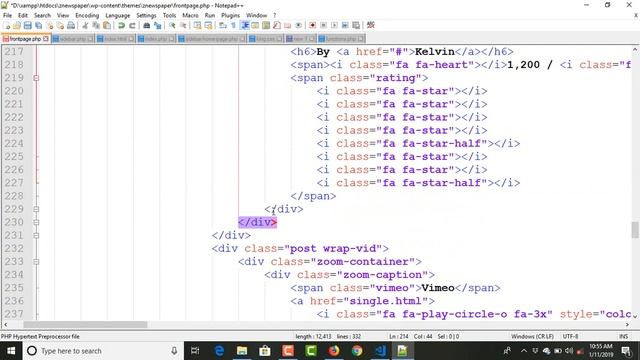Zoom out using the toolbar magnifier
640x360 pixels.
(183, 25)
